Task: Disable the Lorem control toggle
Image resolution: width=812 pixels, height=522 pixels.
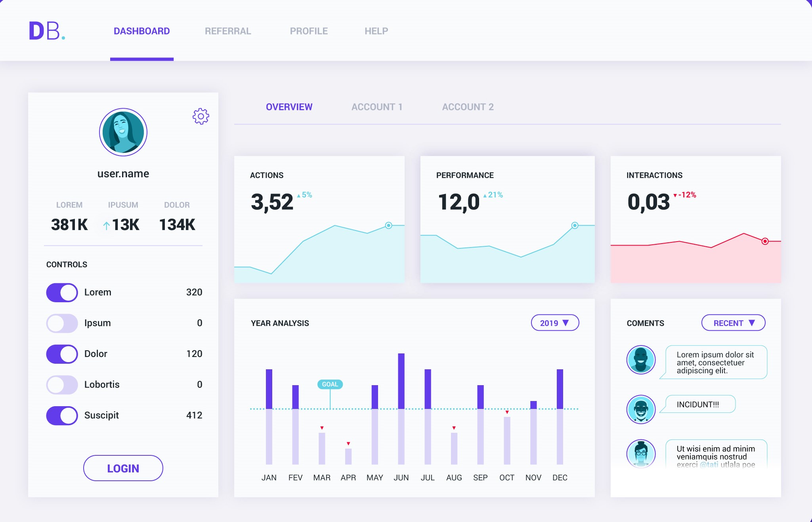Action: (62, 292)
